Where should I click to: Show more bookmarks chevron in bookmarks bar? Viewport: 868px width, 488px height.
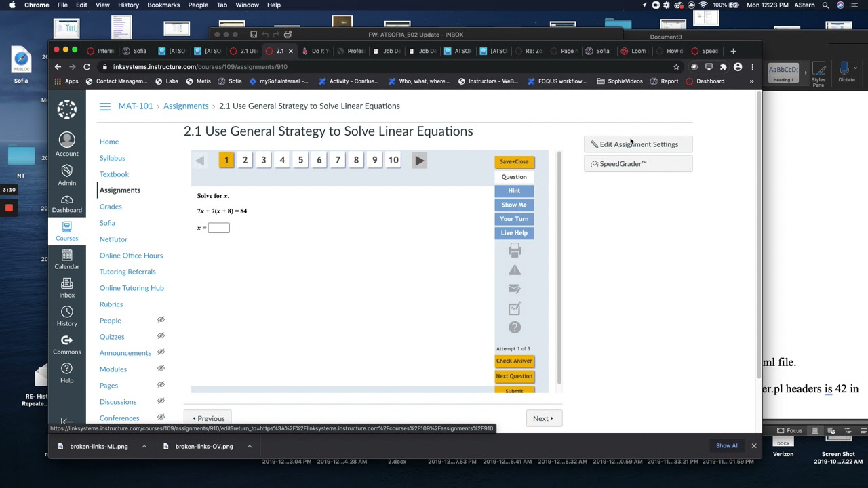click(x=751, y=81)
